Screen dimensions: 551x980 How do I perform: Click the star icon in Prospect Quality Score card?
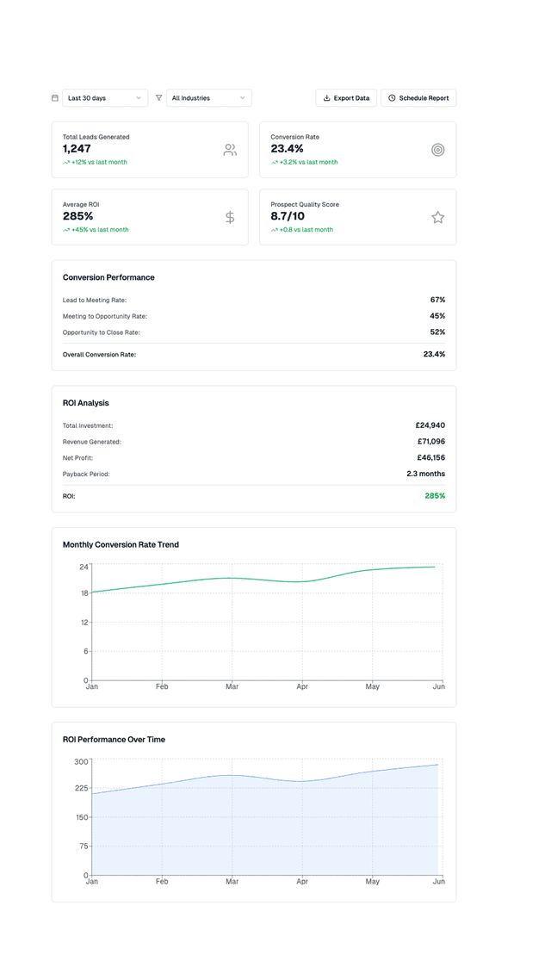click(437, 217)
